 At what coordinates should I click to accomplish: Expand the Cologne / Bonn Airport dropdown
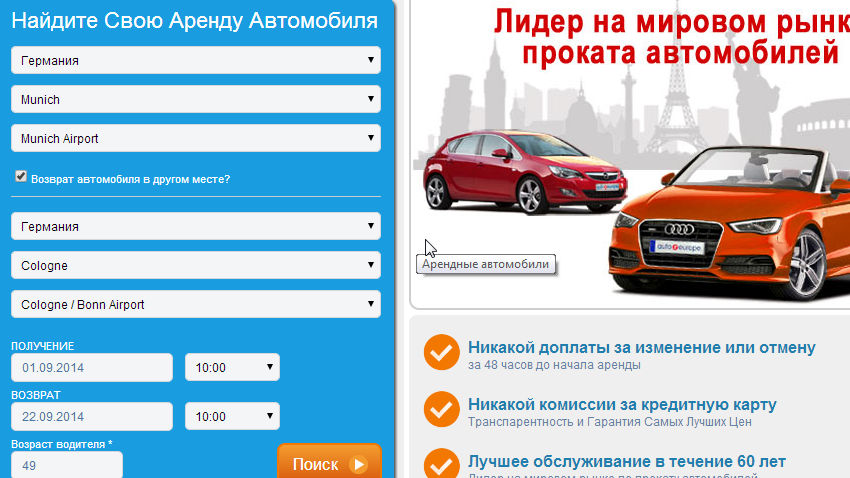pos(196,304)
